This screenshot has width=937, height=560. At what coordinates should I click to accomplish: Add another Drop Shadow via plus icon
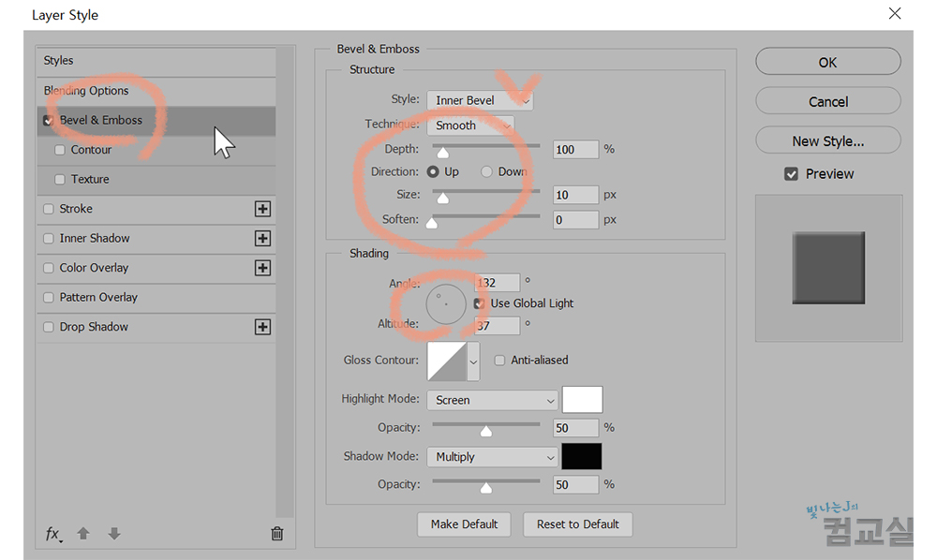tap(262, 327)
